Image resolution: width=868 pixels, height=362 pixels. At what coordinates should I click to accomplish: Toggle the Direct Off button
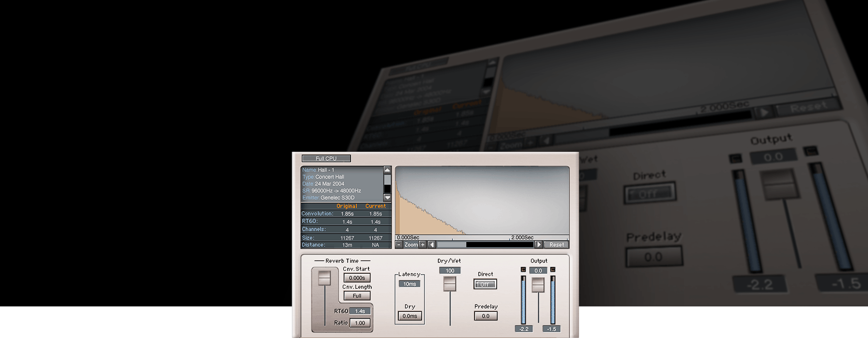click(x=485, y=284)
